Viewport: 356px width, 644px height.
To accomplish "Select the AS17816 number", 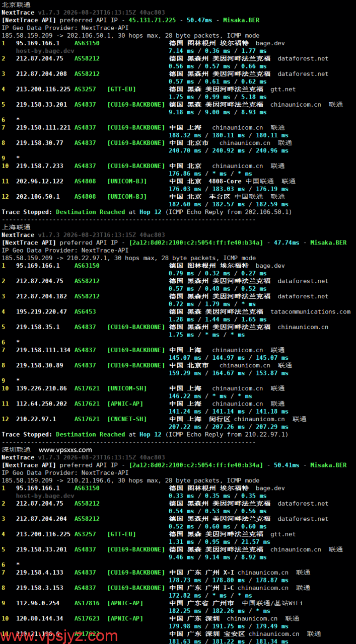I will [87, 603].
